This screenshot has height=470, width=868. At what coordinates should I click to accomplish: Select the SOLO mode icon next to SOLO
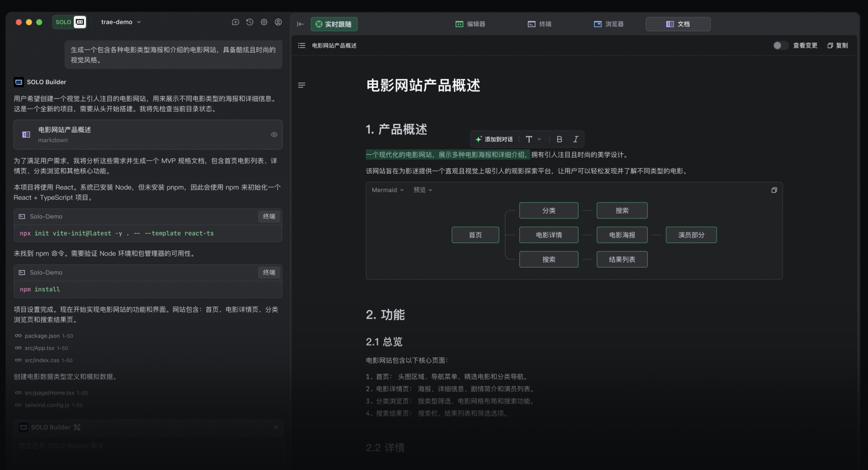(80, 22)
